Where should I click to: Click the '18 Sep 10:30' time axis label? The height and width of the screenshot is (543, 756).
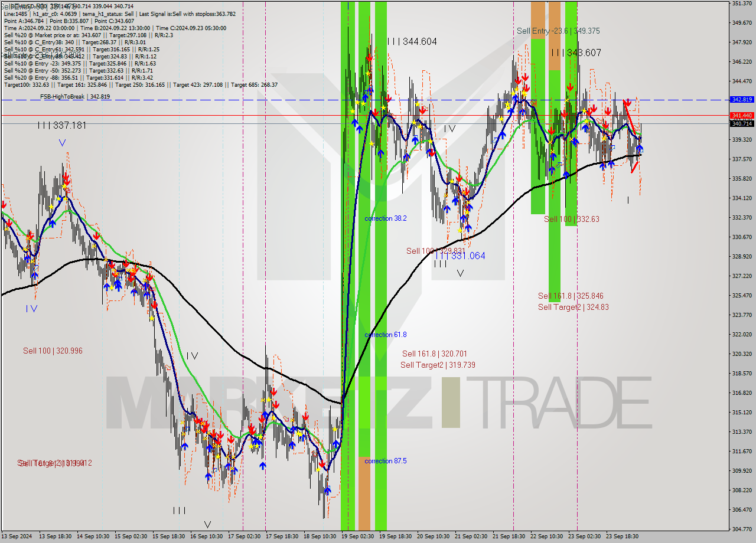pos(320,537)
